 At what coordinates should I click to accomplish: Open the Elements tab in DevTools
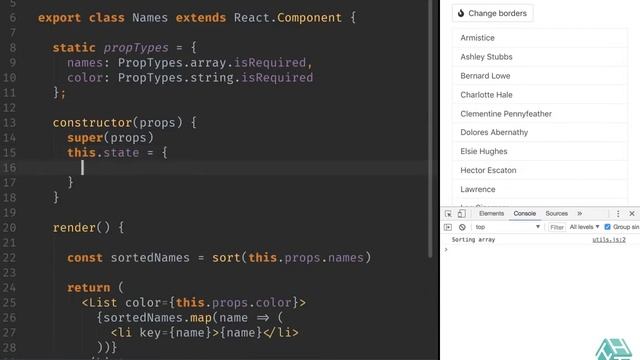491,213
